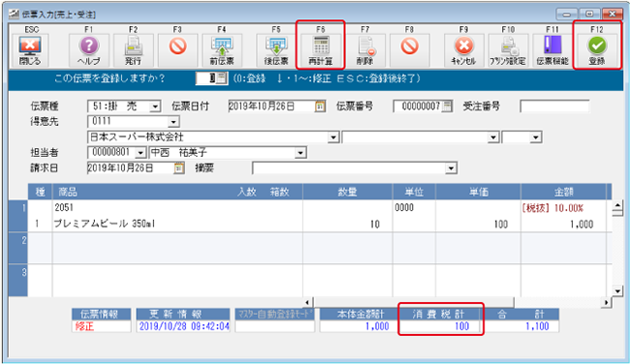Select row header 2 in the table
Screen dimensions: 630x364
click(x=18, y=248)
